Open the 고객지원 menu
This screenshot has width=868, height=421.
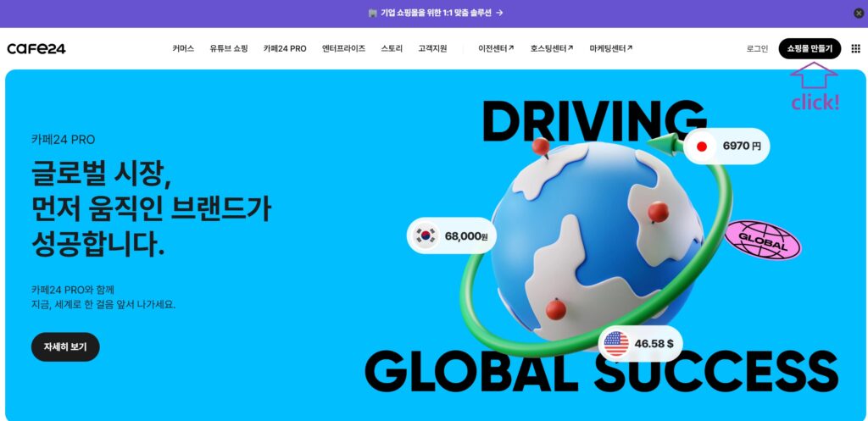pyautogui.click(x=432, y=48)
